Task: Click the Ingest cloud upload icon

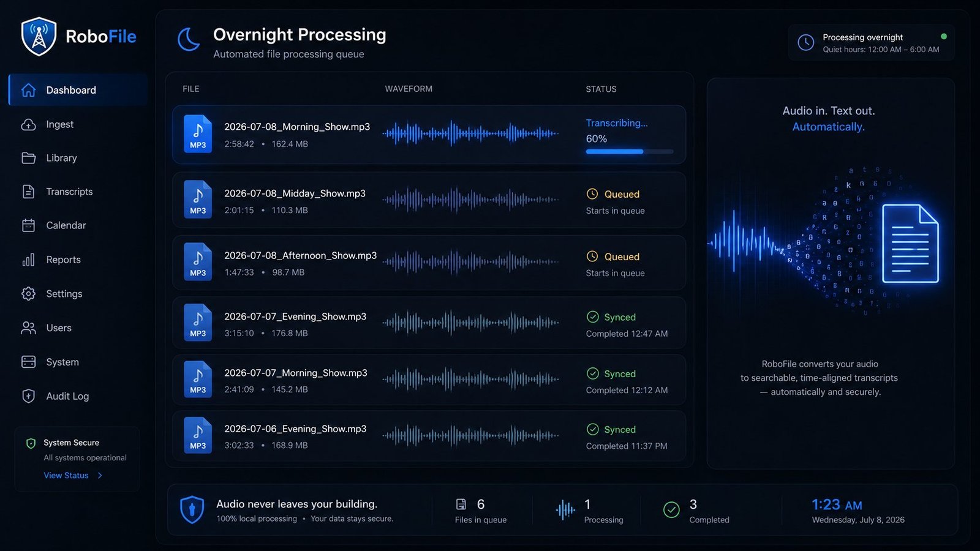Action: coord(29,124)
